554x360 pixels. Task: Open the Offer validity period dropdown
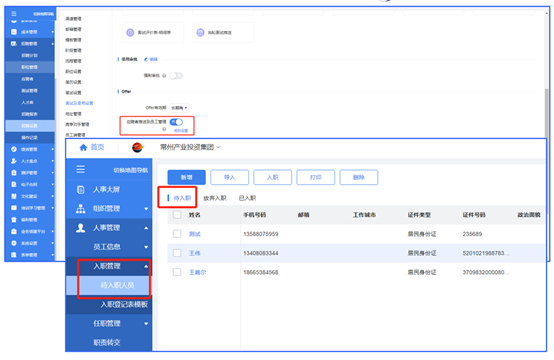click(179, 108)
